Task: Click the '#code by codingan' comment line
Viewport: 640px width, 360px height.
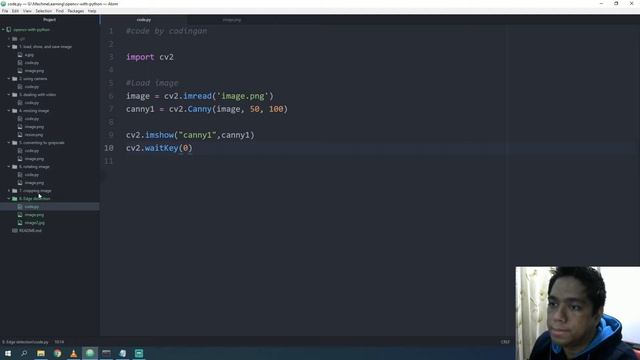Action: pyautogui.click(x=167, y=31)
